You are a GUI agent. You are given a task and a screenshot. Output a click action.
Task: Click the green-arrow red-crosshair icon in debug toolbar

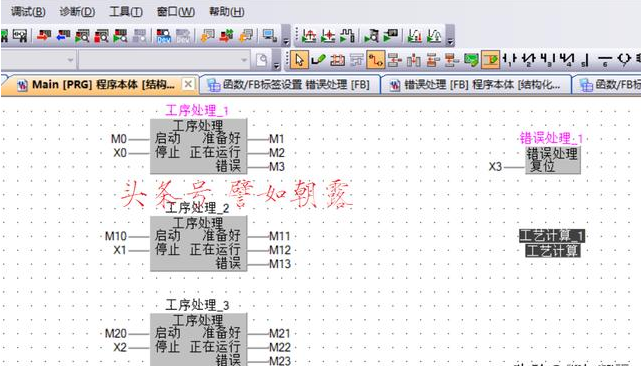click(328, 36)
